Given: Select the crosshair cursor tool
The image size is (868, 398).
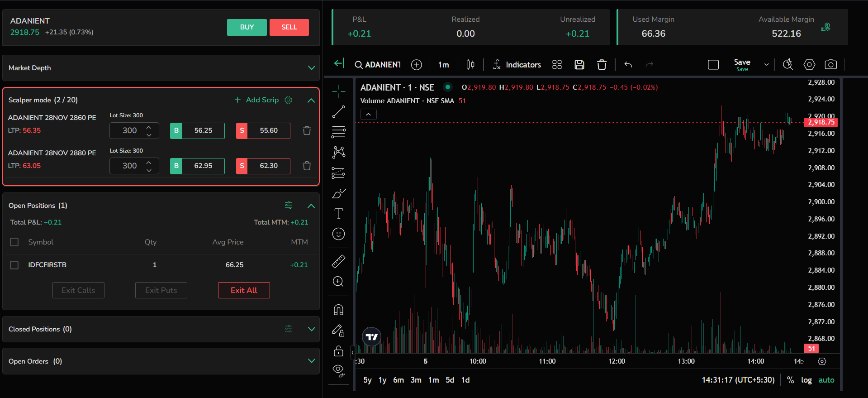Looking at the screenshot, I should pos(338,91).
